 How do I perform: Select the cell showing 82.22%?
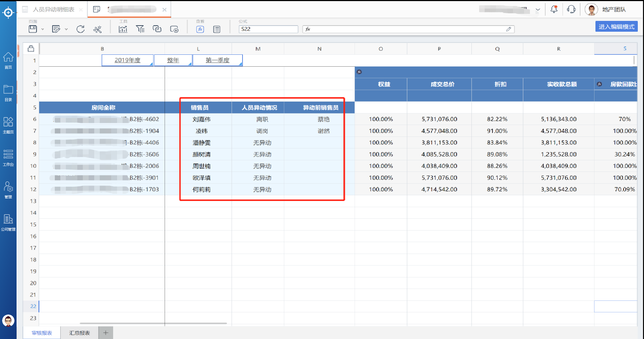pyautogui.click(x=497, y=119)
